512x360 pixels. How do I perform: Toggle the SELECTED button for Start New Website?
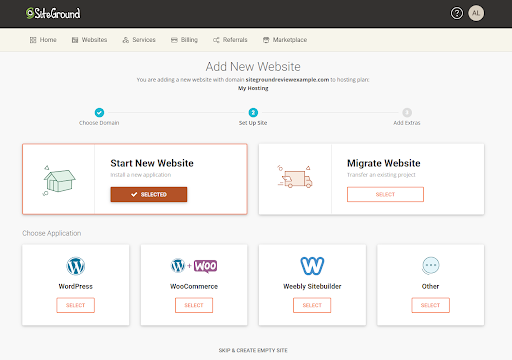point(149,194)
